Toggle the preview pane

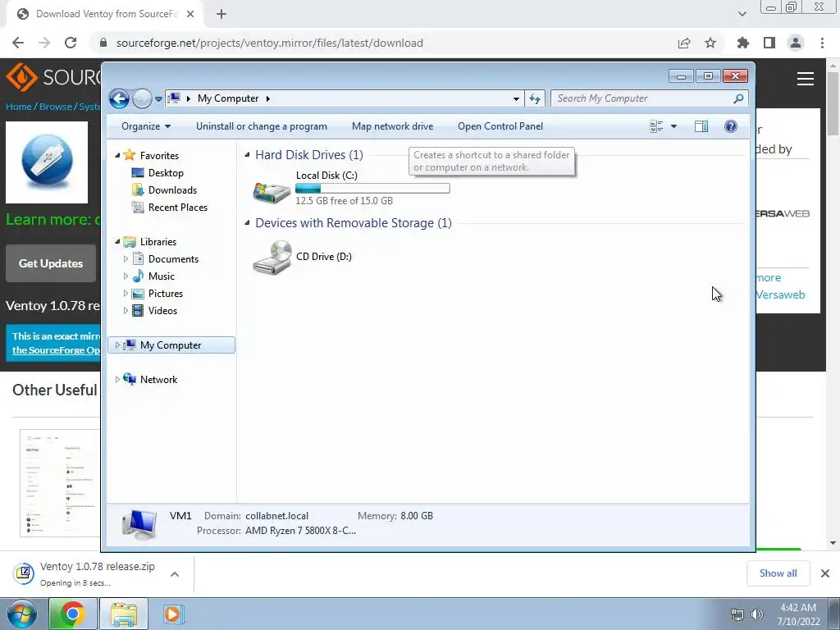click(701, 126)
